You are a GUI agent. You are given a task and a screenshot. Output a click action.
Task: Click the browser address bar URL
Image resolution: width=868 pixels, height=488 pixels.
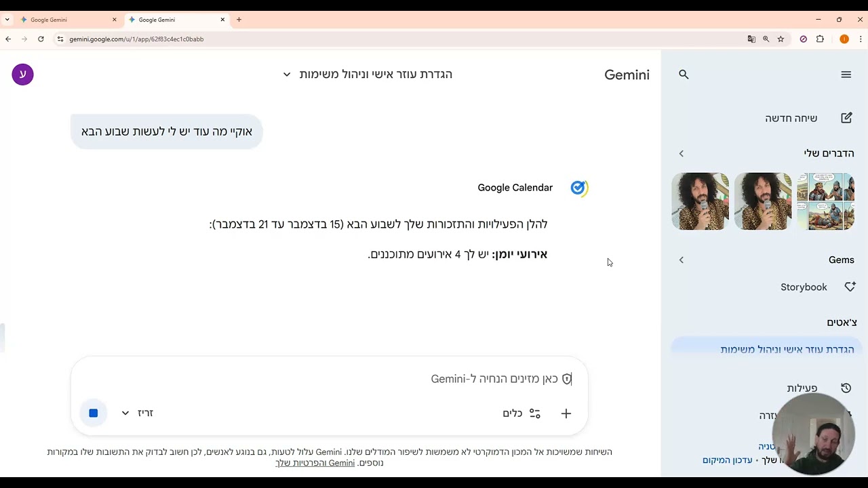click(136, 39)
